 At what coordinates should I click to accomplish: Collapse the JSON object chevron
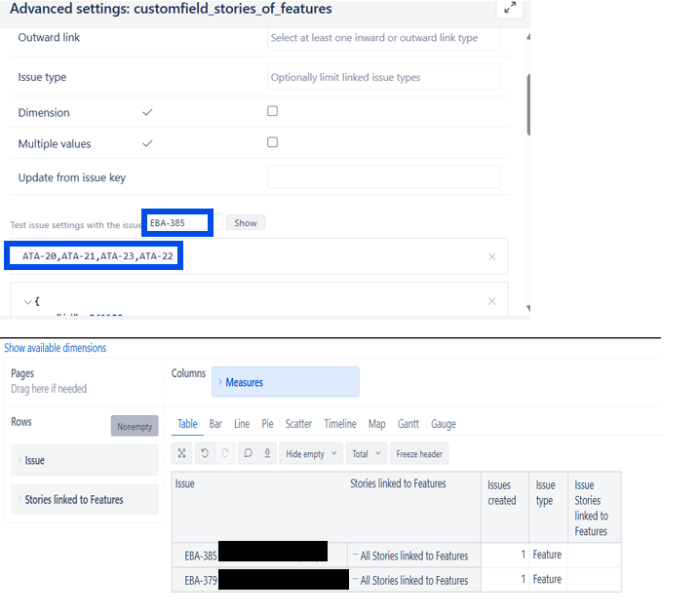(x=27, y=301)
